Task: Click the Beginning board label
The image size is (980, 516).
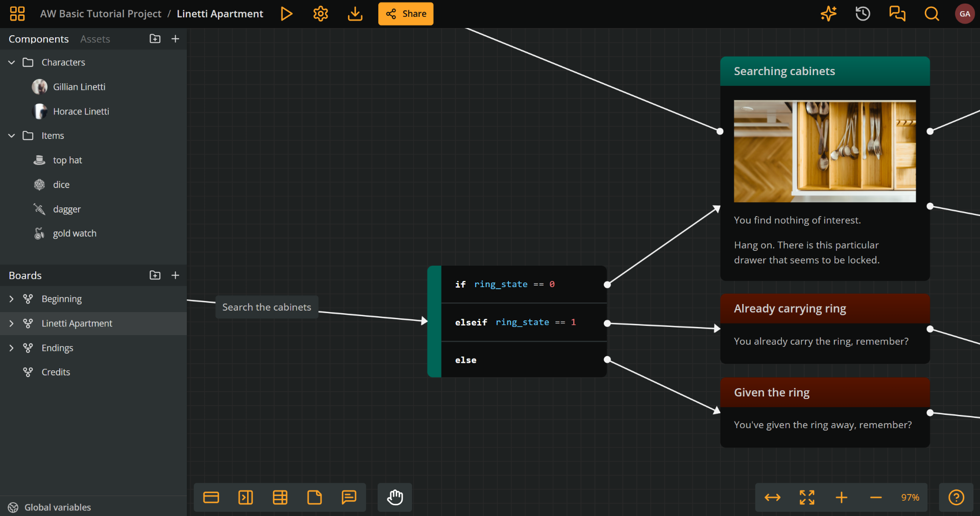Action: point(62,299)
